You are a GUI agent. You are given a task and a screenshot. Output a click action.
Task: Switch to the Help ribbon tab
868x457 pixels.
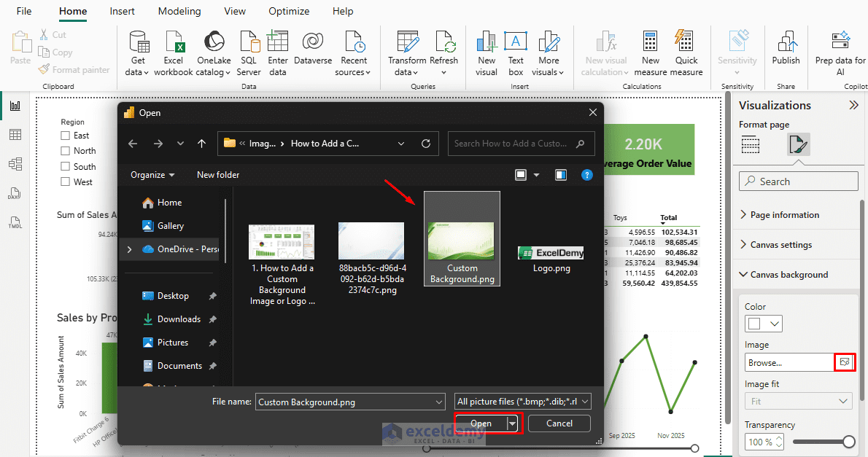pos(343,11)
